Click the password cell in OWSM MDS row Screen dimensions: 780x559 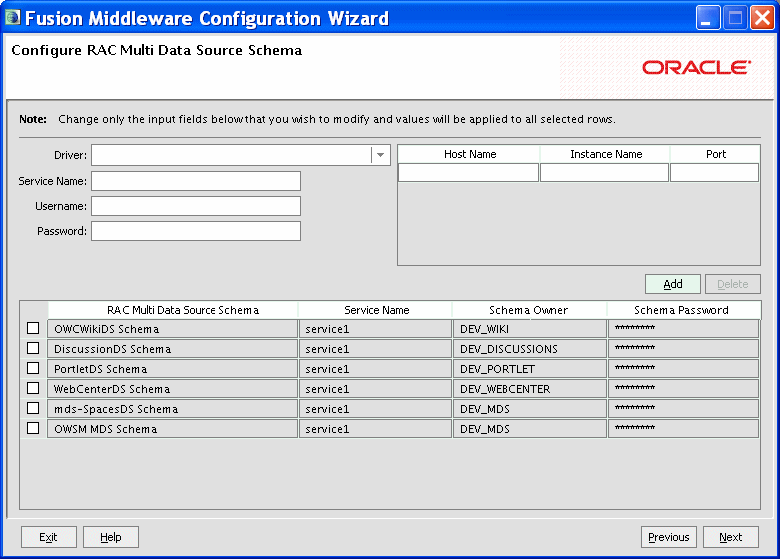683,429
